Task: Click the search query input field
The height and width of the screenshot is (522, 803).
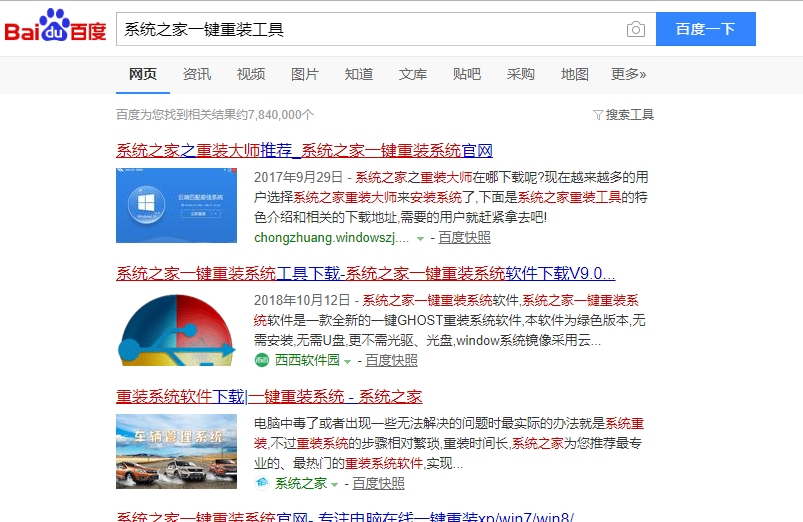Action: tap(370, 30)
